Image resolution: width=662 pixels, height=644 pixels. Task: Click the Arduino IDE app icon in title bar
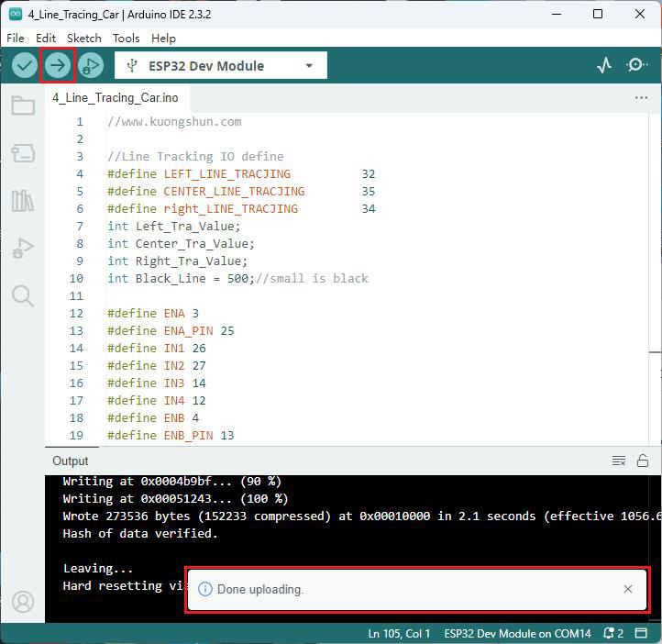click(x=16, y=14)
